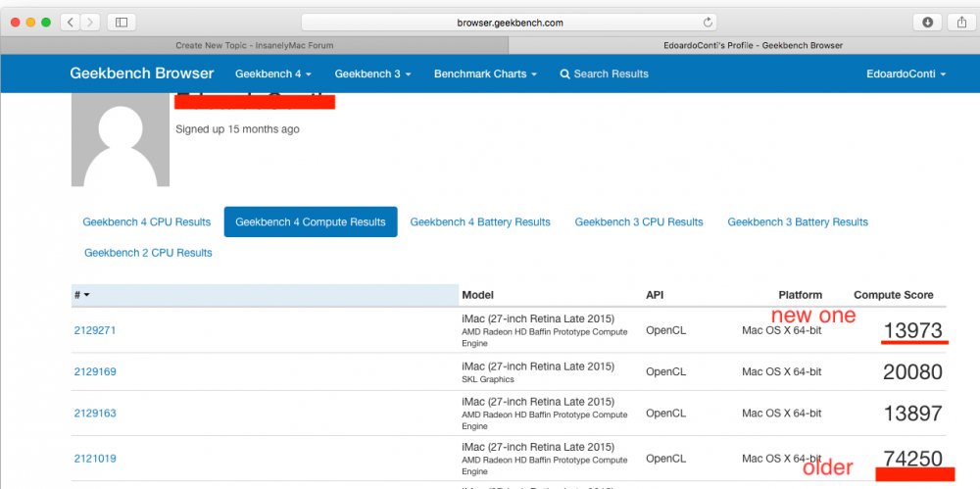Open Geekbench 3 CPU Results tab
The height and width of the screenshot is (489, 980).
click(x=639, y=222)
